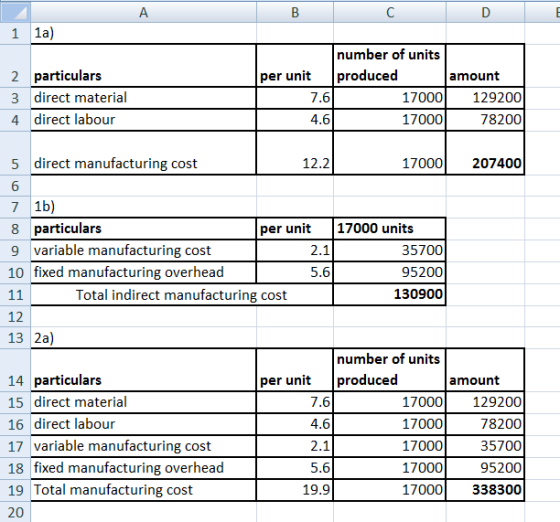560x522 pixels.
Task: Click amount 78200 in row 16
Action: [485, 424]
